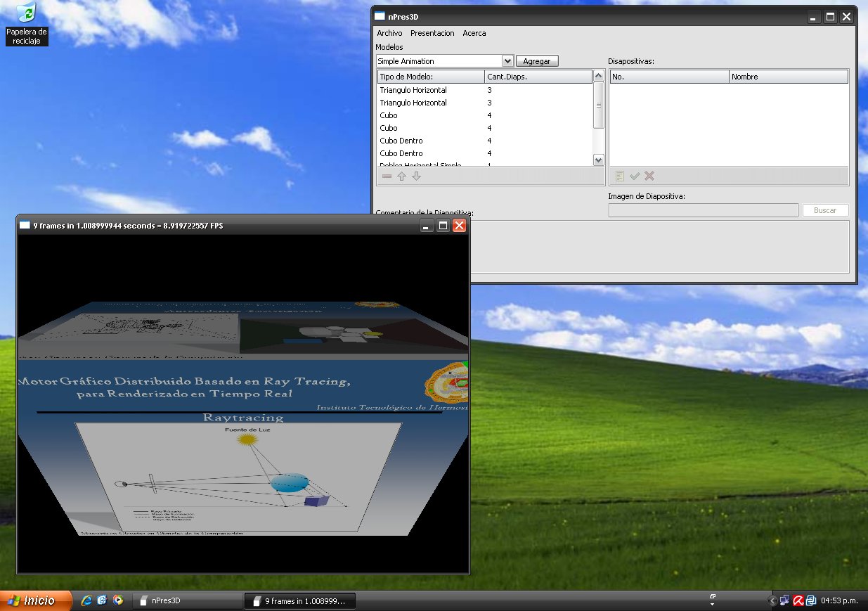Expand the Simple Animation model dropdown
The width and height of the screenshot is (868, 611).
click(508, 61)
